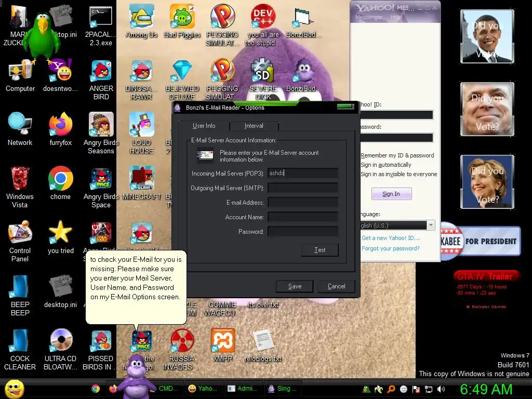This screenshot has height=399, width=532.
Task: Open the Angry Birds Seasons icon
Action: pos(101,133)
